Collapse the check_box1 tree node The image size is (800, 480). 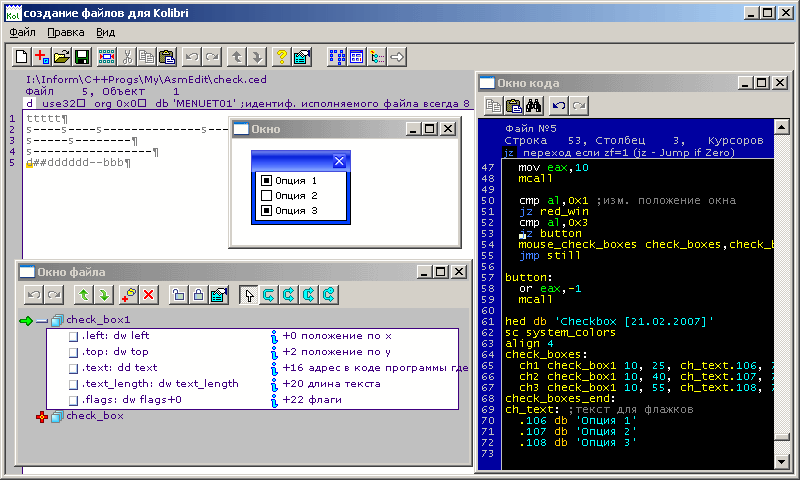click(42, 320)
